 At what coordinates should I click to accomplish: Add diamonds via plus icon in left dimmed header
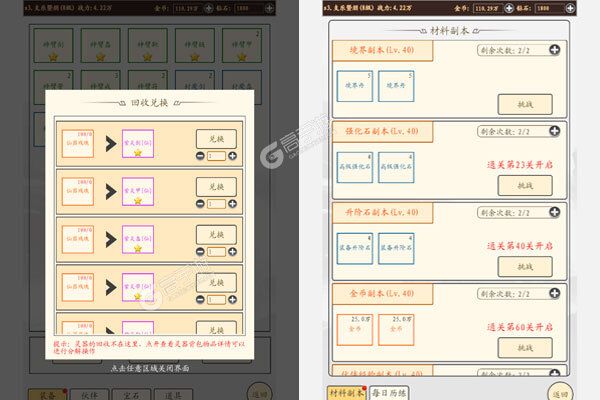click(269, 8)
